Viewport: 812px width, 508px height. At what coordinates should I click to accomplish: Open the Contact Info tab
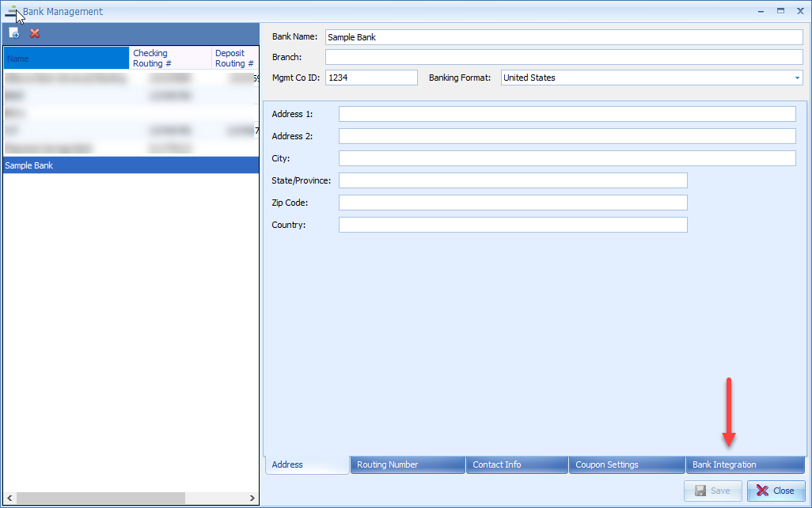click(516, 464)
